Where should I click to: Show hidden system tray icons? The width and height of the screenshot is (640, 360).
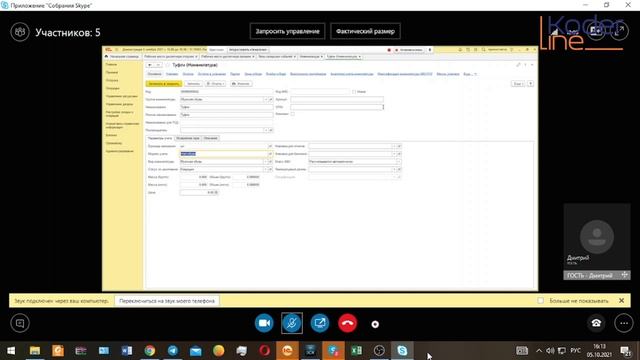point(539,351)
